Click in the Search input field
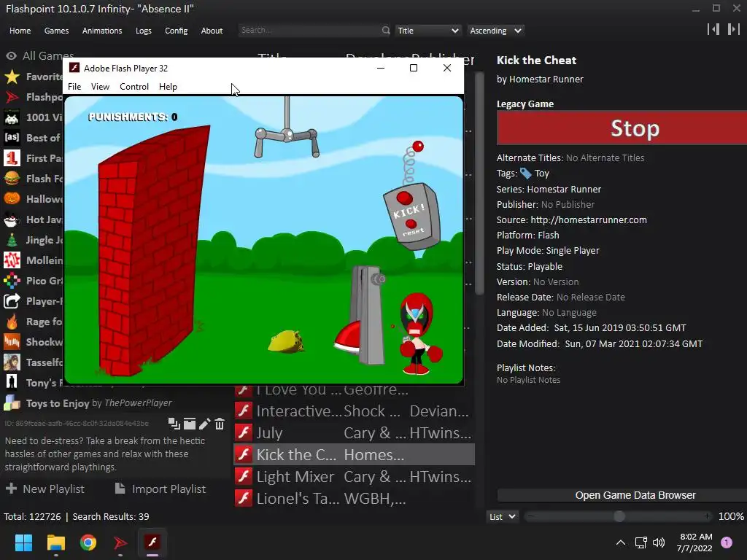This screenshot has height=560, width=747. coord(309,31)
